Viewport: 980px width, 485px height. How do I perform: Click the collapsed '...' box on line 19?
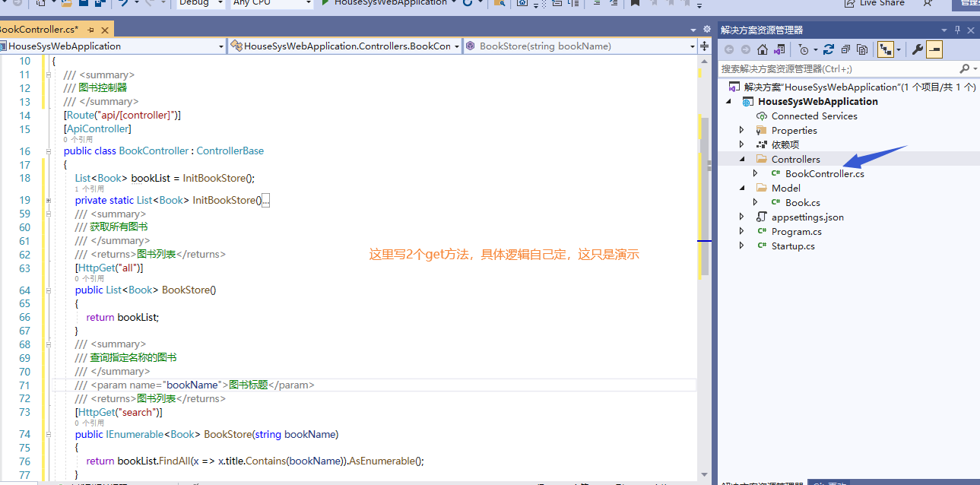click(x=266, y=201)
